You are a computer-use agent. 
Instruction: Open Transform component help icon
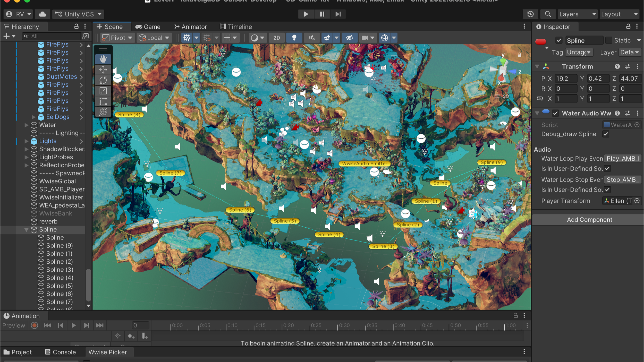coord(617,67)
